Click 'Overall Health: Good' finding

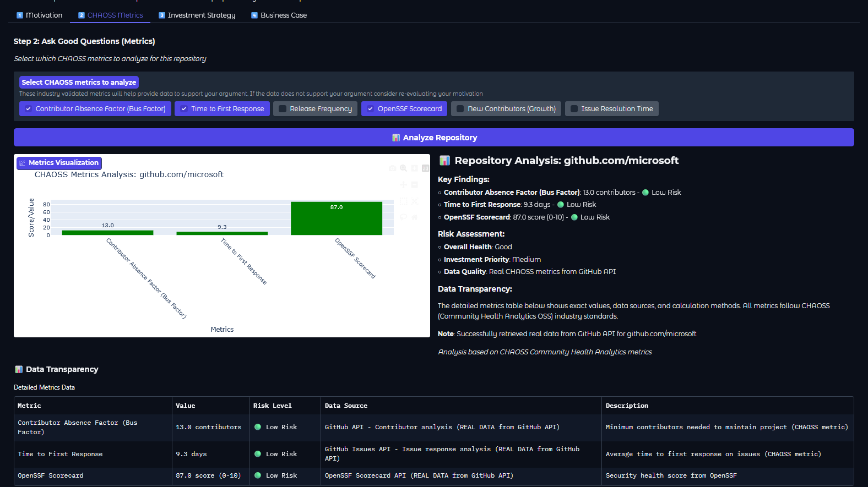point(478,247)
